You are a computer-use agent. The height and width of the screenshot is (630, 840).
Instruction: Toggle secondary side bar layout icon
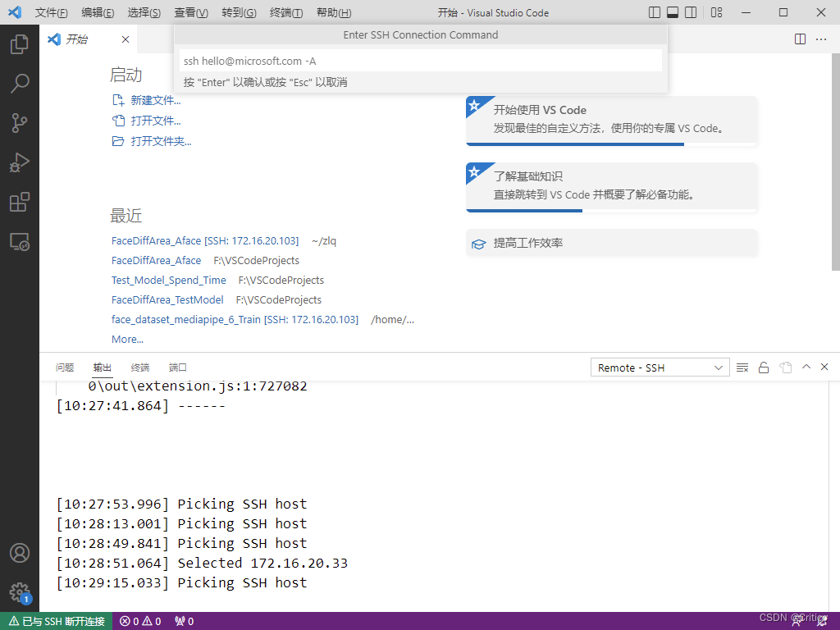[691, 12]
